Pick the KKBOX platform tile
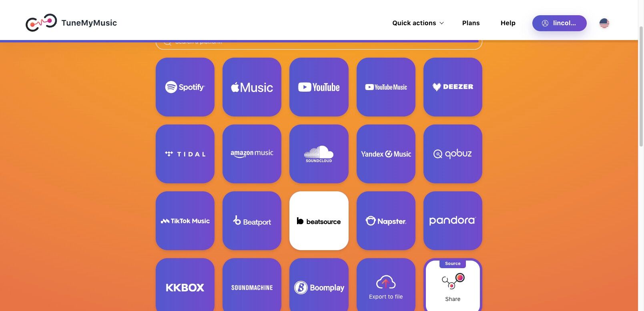This screenshot has width=644, height=311. pos(185,285)
